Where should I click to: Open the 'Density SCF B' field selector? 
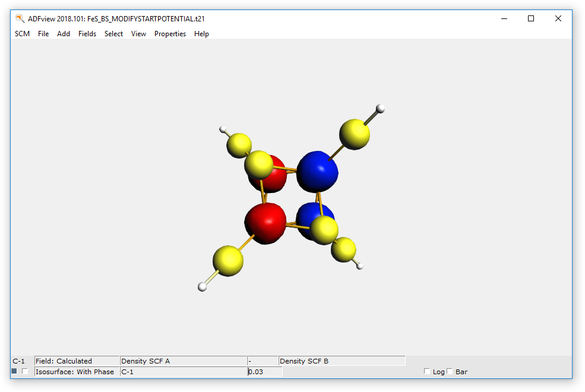[x=341, y=361]
